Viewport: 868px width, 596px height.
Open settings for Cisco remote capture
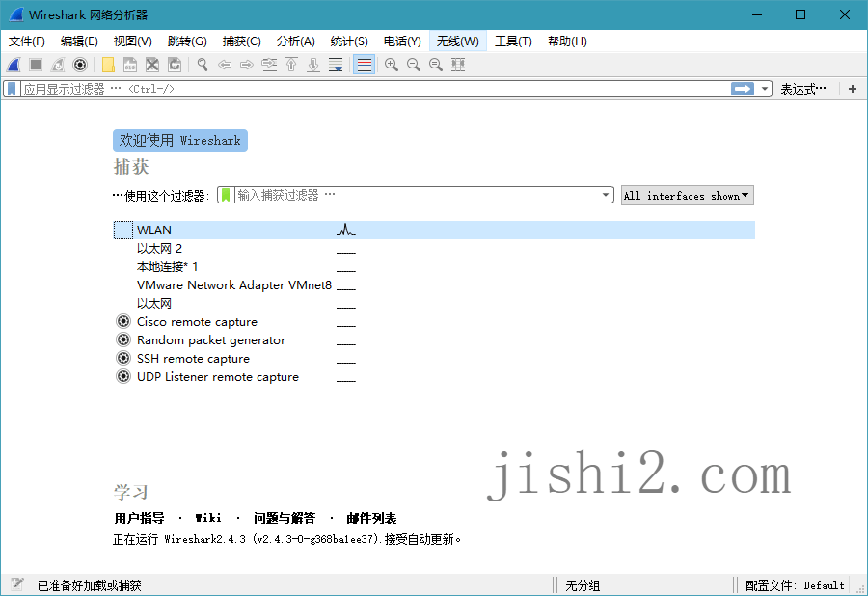(x=122, y=321)
